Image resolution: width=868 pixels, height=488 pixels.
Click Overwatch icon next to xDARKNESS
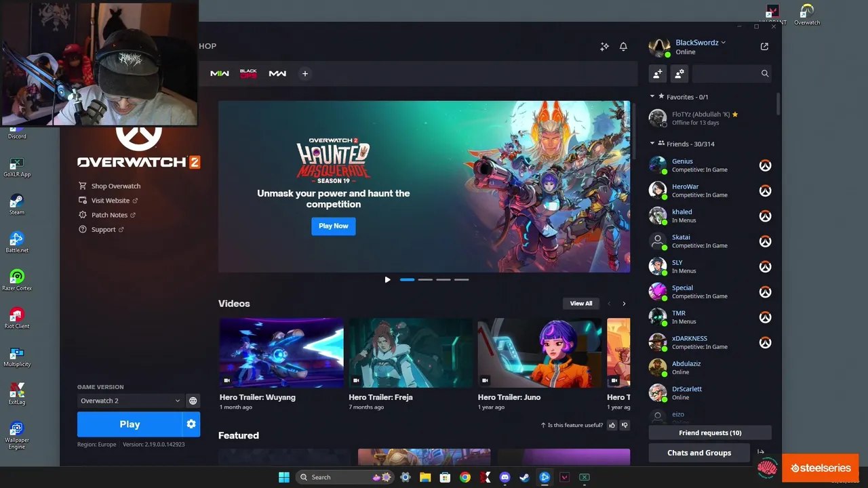(x=765, y=342)
